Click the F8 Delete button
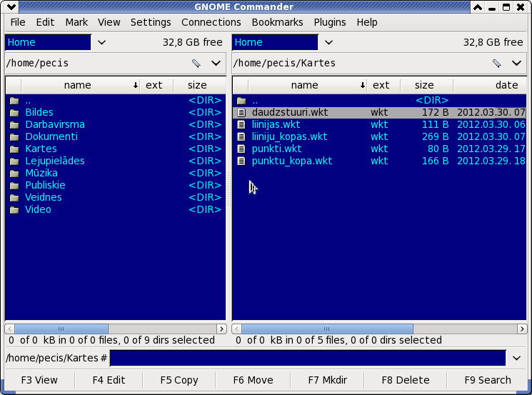532x395 pixels. 406,380
